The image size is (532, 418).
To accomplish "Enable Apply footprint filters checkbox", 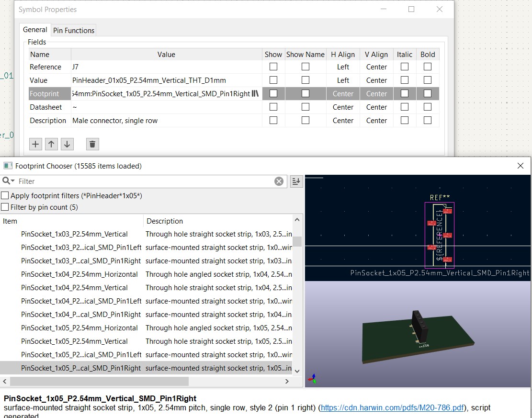I will (x=5, y=196).
